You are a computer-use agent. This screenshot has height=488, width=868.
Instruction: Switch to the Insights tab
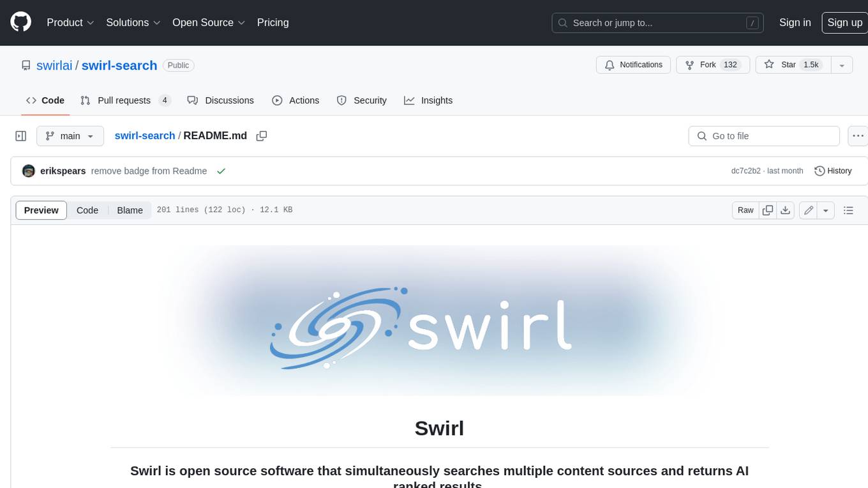428,100
